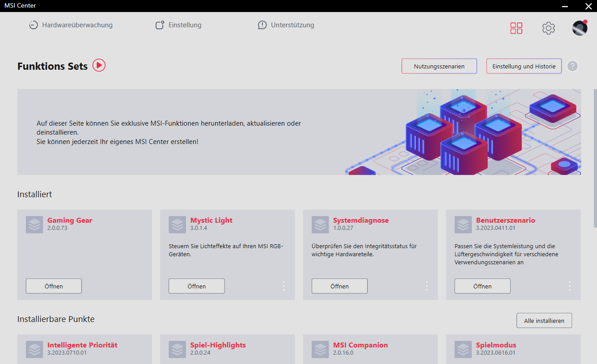Open the settings gear icon

[x=548, y=28]
